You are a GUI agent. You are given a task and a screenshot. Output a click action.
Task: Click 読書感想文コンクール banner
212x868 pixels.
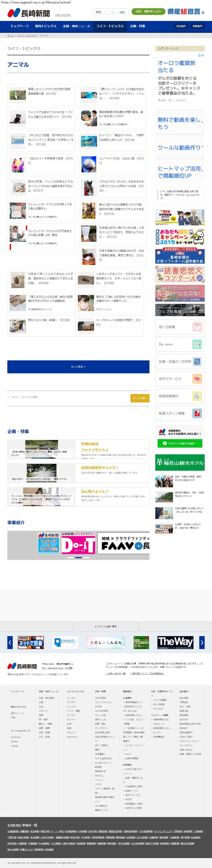pyautogui.click(x=180, y=274)
